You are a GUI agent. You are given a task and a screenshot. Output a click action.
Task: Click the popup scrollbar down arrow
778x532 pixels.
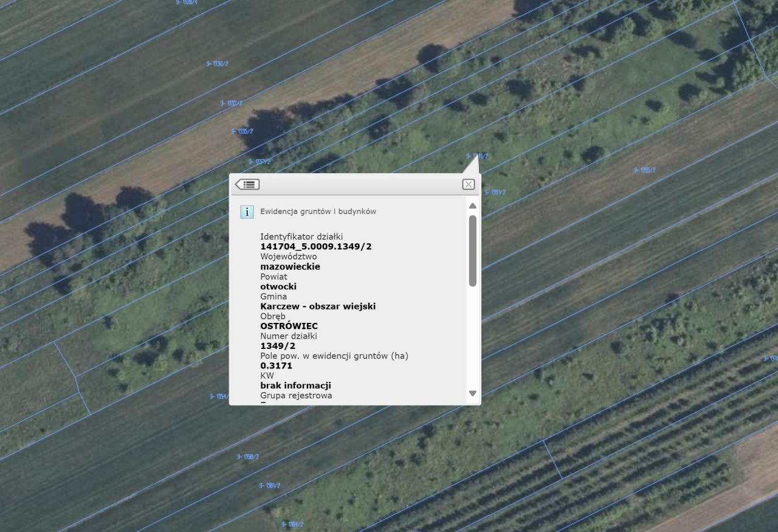click(x=473, y=393)
